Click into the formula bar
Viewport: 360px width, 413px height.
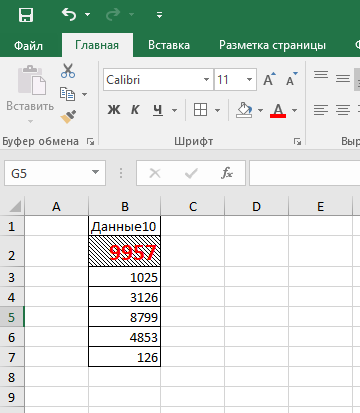(305, 173)
